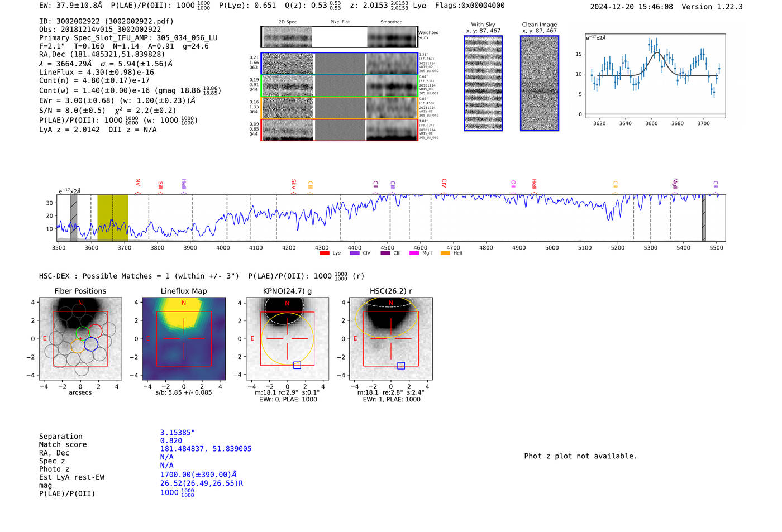782x532 pixels.
Task: Click the NV line label above spectrum
Action: point(138,183)
